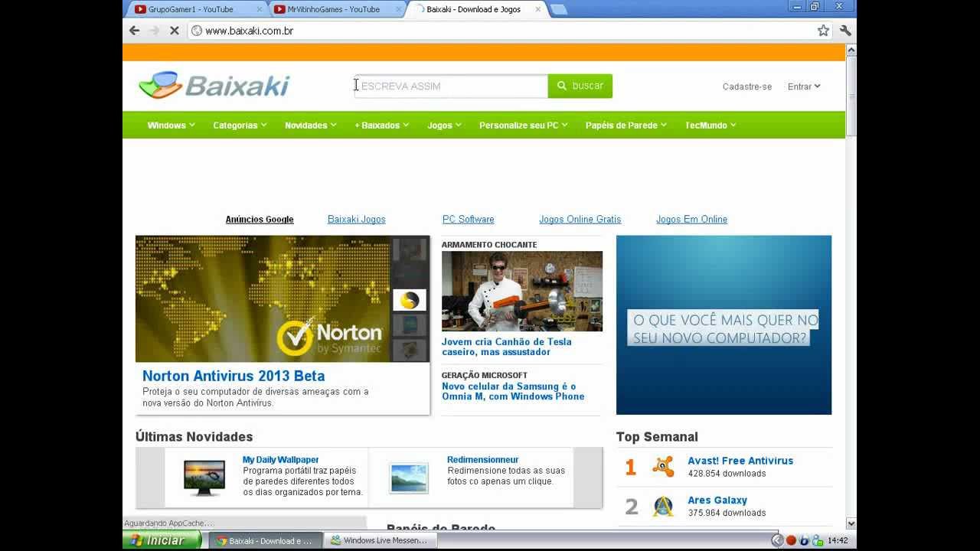The image size is (980, 551).
Task: Click the Anúncios Google label
Action: click(x=260, y=219)
